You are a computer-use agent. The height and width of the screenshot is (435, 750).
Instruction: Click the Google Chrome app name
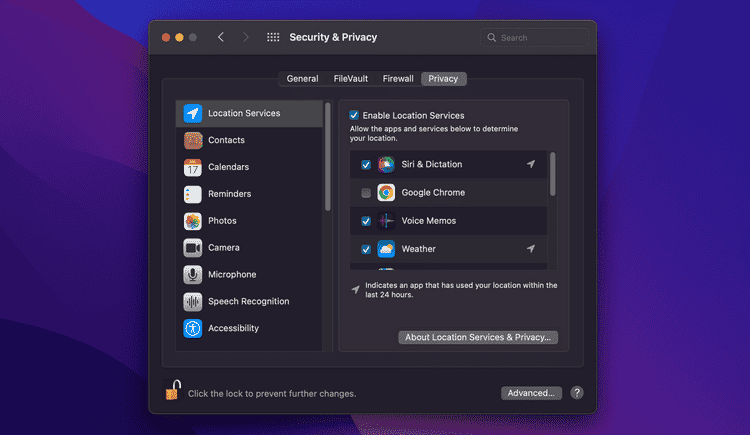click(433, 192)
